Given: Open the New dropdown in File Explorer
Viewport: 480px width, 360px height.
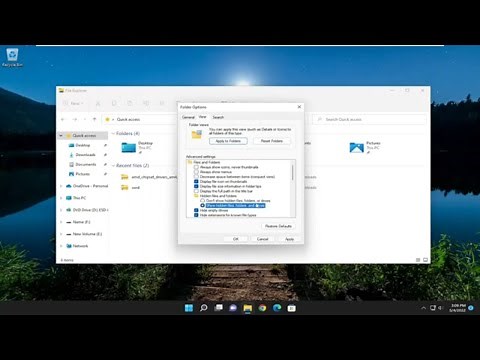Looking at the screenshot, I should (x=73, y=103).
